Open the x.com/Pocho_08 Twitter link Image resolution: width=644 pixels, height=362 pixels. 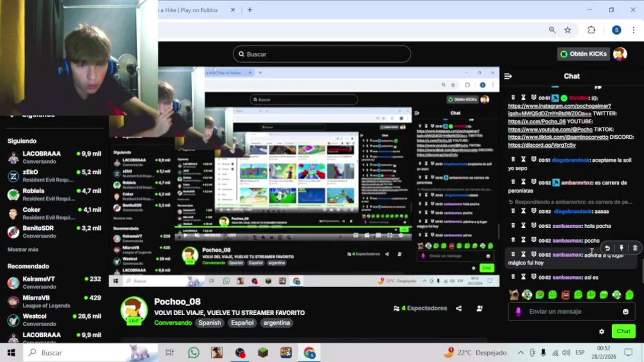[x=537, y=122]
